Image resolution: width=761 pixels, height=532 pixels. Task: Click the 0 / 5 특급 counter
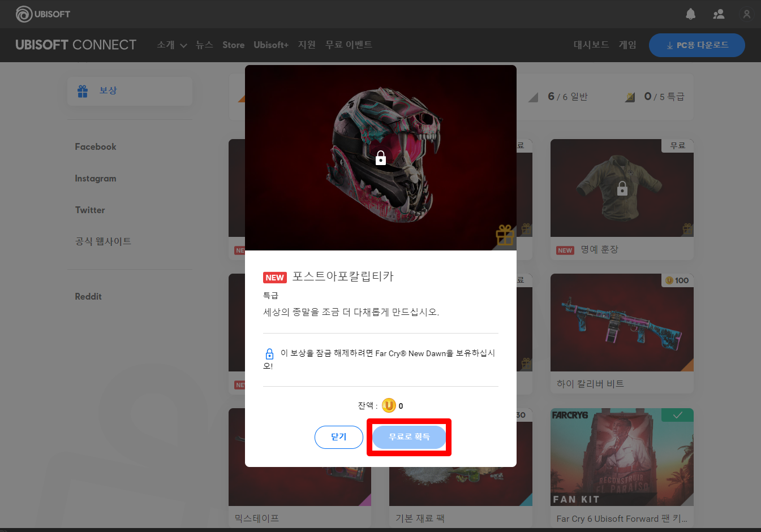[x=664, y=97]
